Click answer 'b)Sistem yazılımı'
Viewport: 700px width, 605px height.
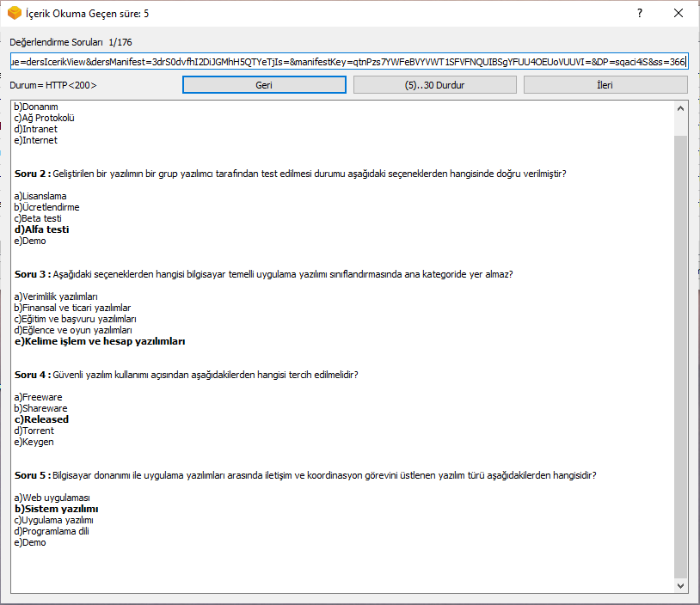click(56, 509)
